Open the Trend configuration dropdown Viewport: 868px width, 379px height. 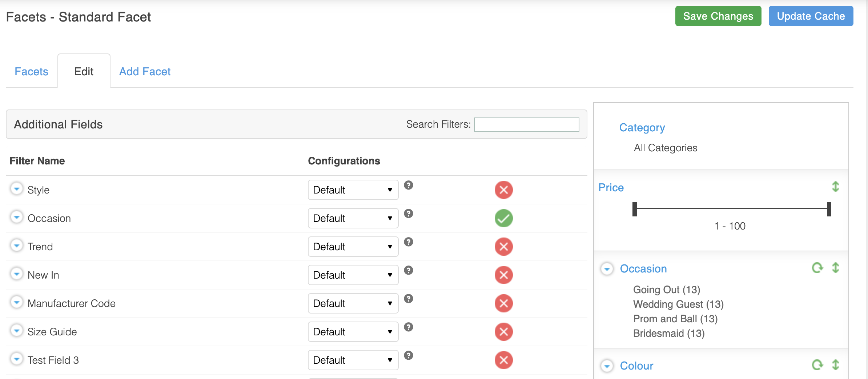[353, 247]
